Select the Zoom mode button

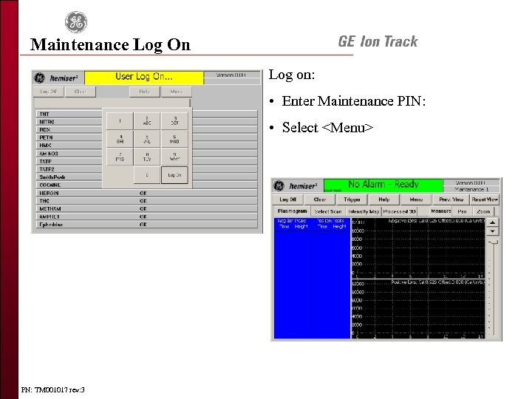click(x=483, y=211)
